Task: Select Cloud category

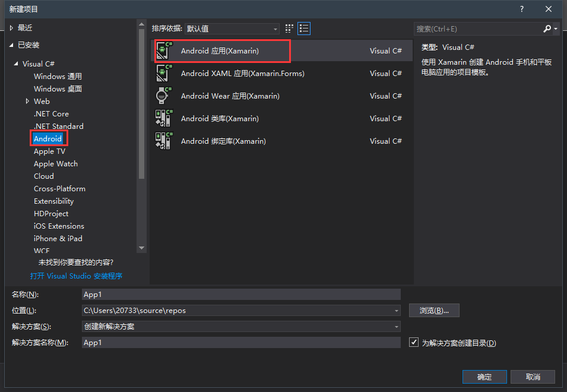Action: pos(44,176)
